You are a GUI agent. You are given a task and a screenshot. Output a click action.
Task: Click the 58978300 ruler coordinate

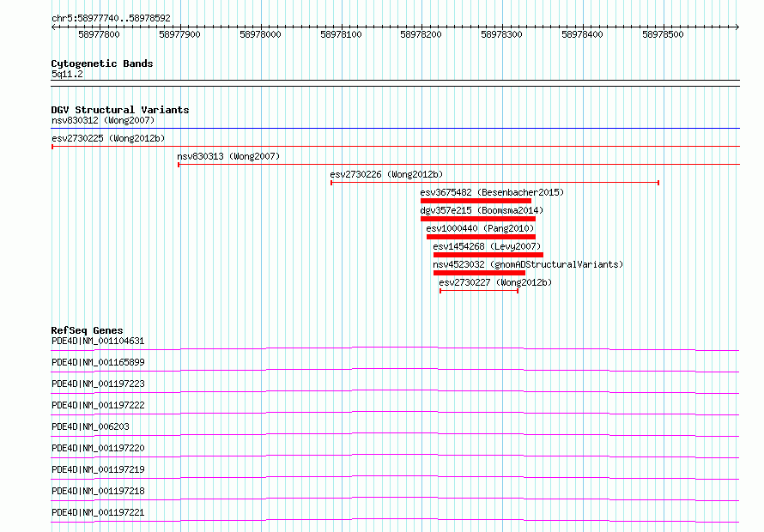(x=502, y=34)
